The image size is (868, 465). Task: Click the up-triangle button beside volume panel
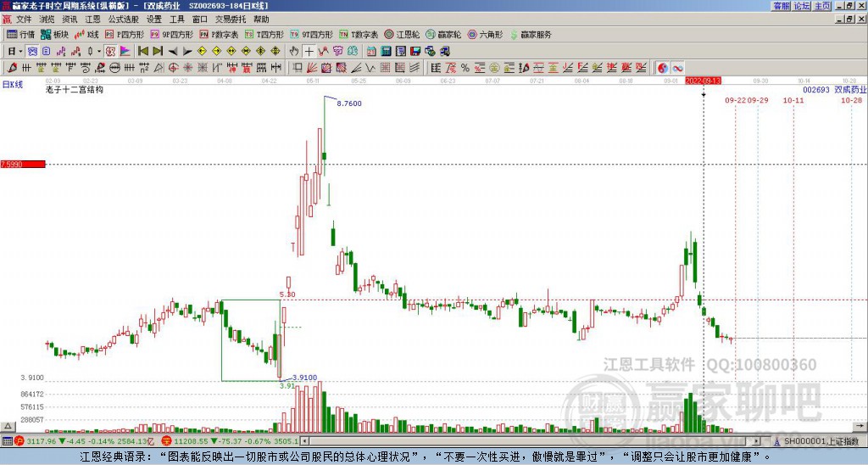tap(7, 426)
